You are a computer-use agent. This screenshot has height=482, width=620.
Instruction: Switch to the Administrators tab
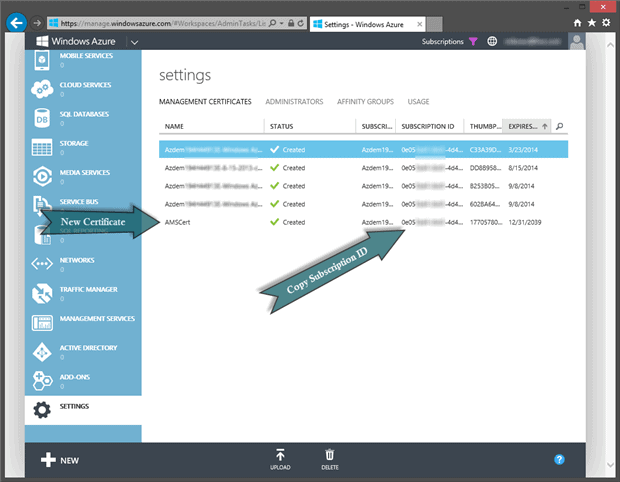coord(294,102)
